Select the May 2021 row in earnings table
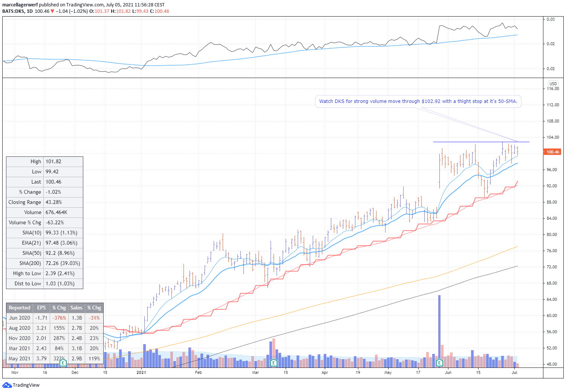Screen dimensions: 566x392 pos(55,358)
